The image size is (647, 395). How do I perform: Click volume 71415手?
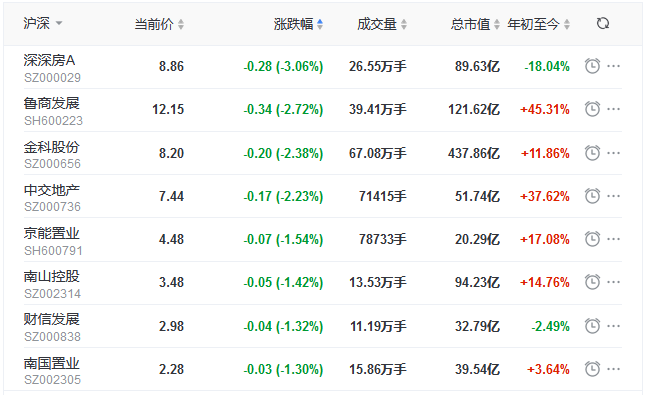[383, 196]
